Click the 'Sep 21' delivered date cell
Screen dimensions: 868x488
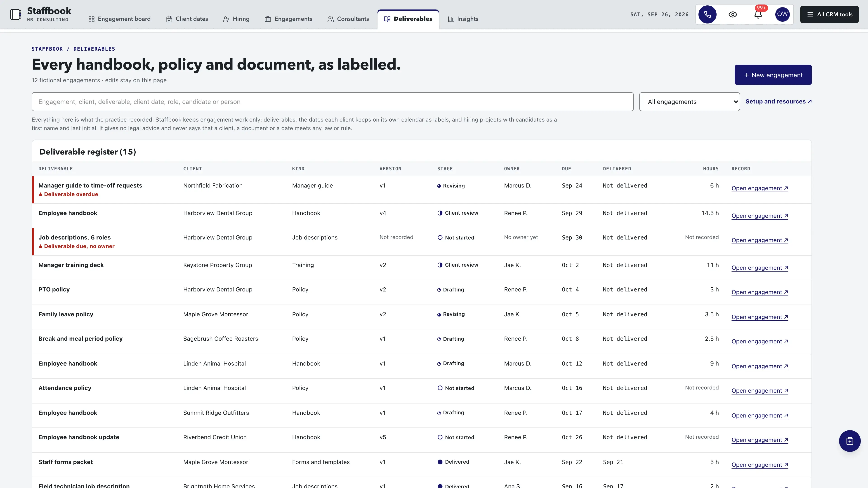click(613, 462)
